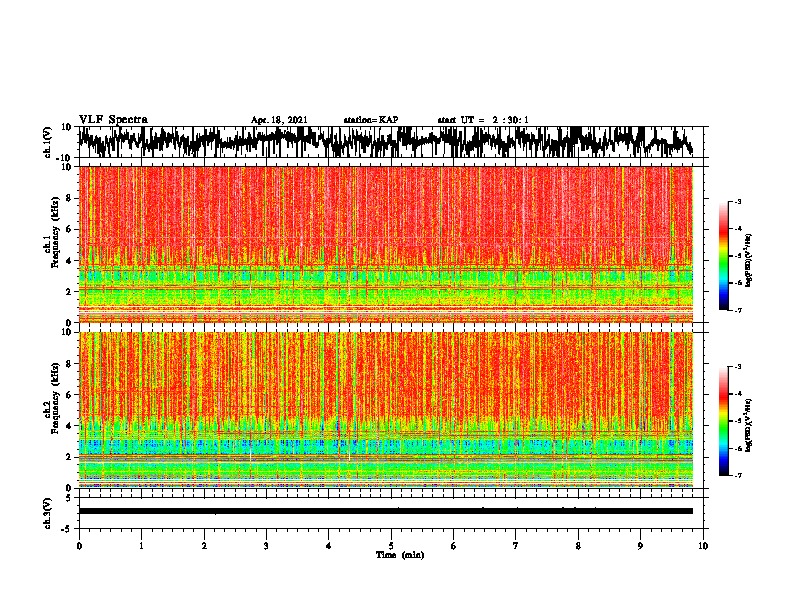Click time axis tick label "10"

tap(703, 546)
